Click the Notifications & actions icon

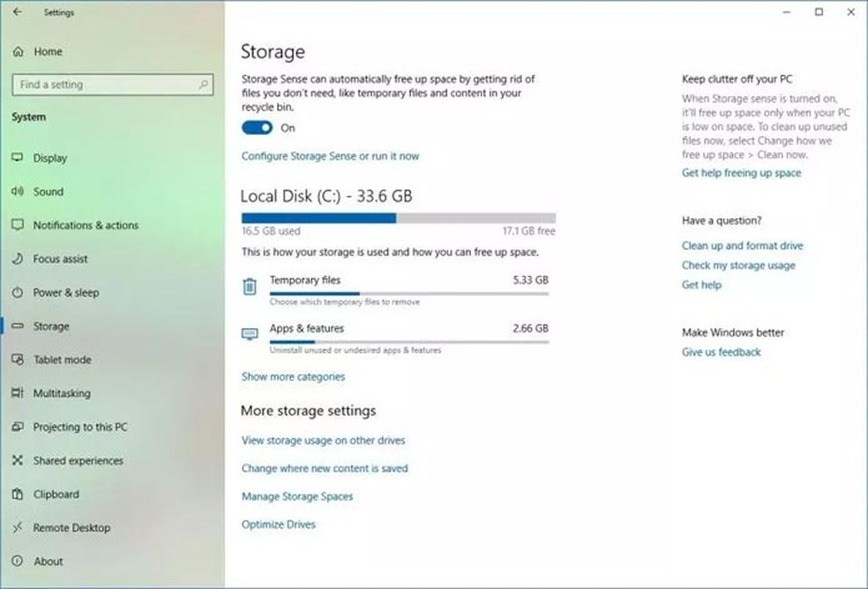[18, 225]
